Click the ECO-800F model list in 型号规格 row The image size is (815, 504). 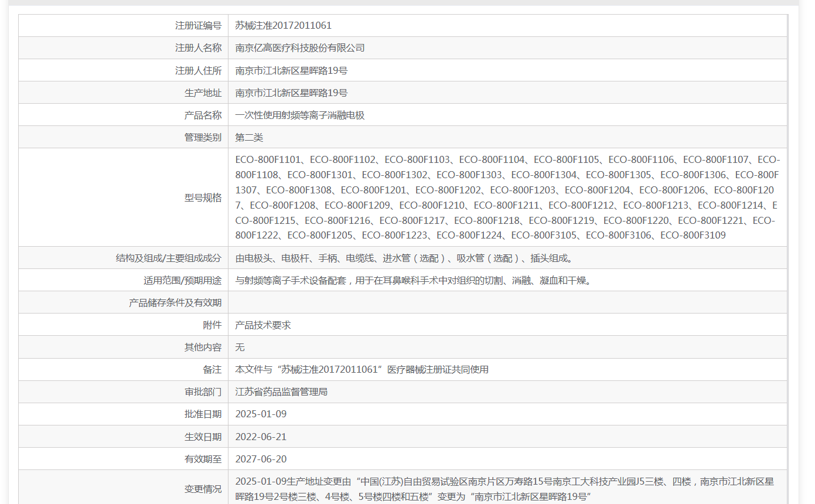[x=507, y=197]
